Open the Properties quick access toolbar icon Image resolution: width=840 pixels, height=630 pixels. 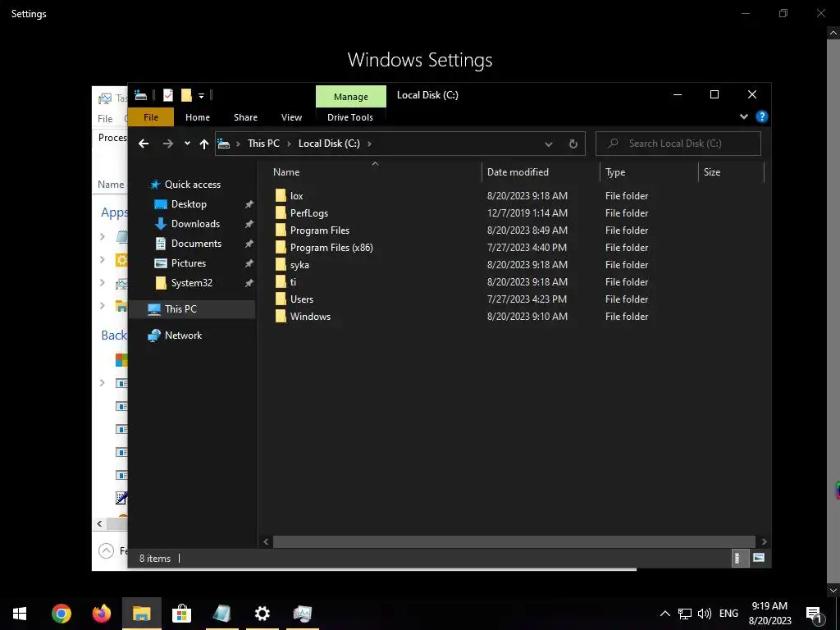[x=168, y=95]
